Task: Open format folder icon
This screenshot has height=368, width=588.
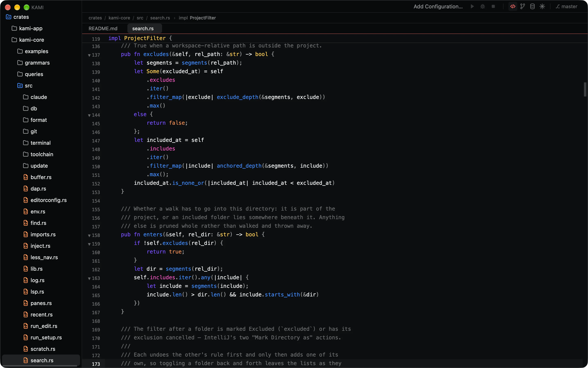Action: (x=26, y=120)
